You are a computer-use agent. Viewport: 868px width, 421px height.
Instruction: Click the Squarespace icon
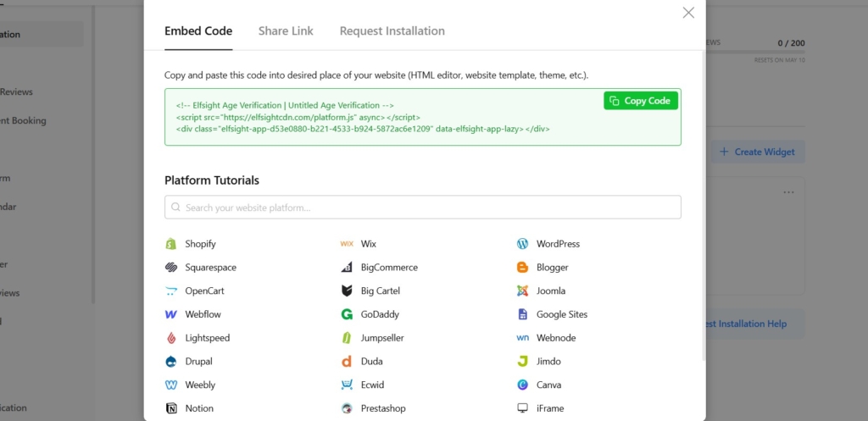(170, 268)
